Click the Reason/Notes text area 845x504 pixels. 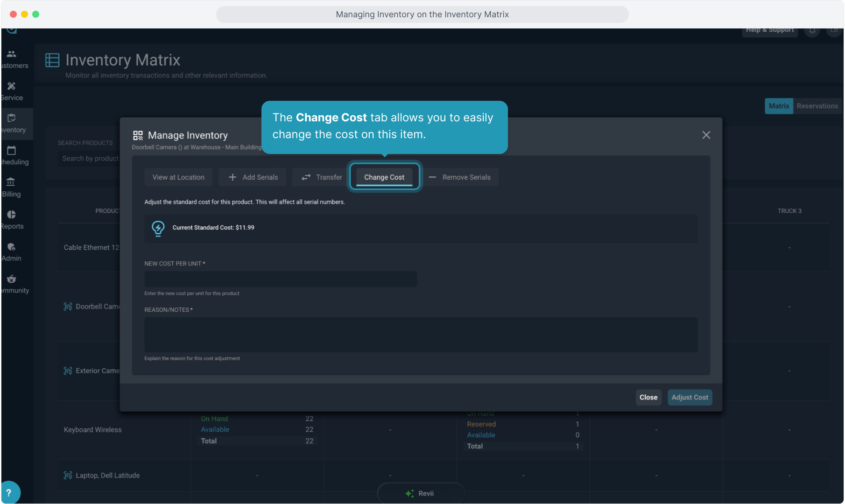tap(421, 335)
